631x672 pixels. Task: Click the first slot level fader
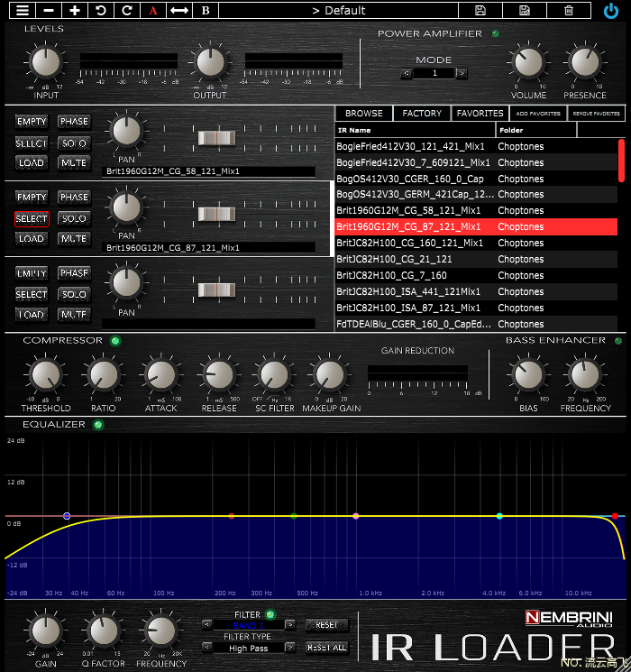pos(216,138)
